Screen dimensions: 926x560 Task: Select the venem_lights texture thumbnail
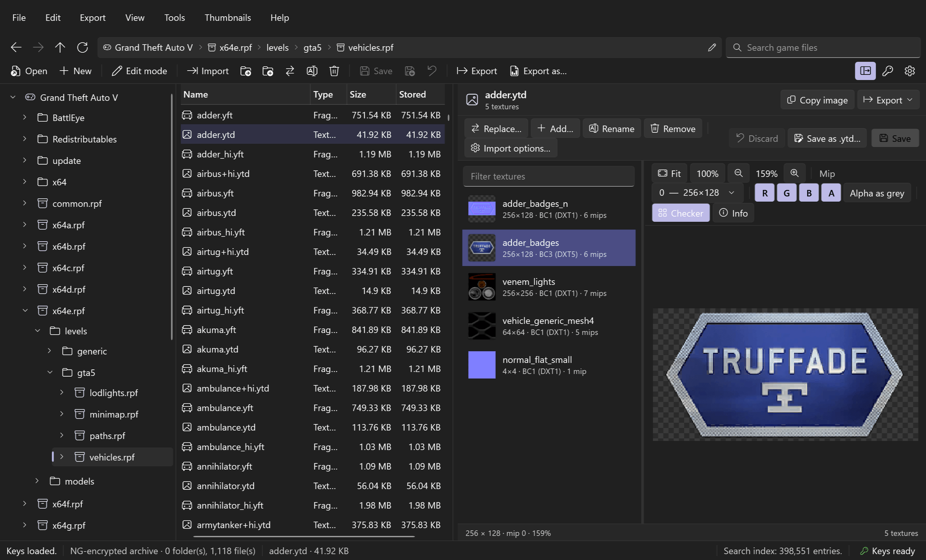pos(482,287)
